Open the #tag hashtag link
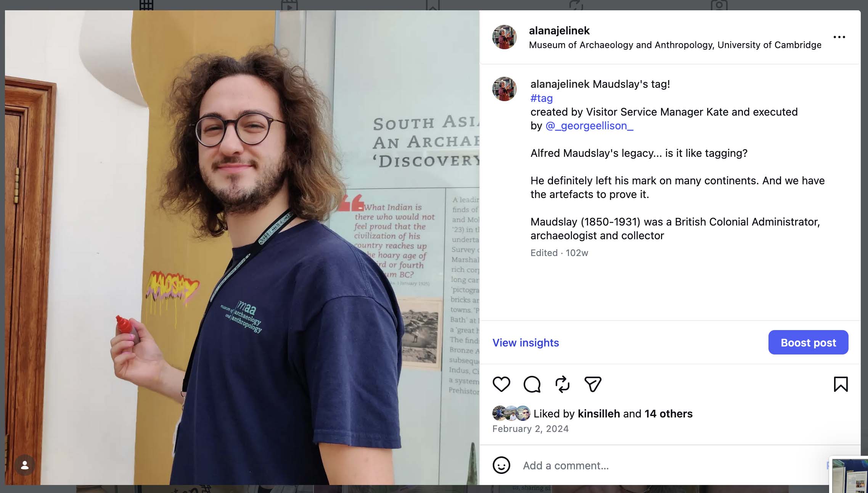 [x=541, y=98]
